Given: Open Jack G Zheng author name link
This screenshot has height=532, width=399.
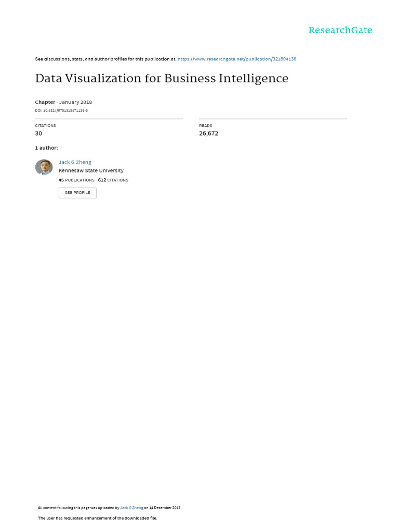Looking at the screenshot, I should [75, 162].
